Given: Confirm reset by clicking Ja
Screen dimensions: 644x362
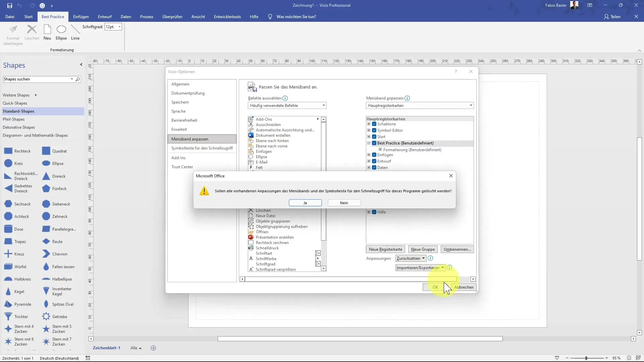Looking at the screenshot, I should [x=305, y=203].
